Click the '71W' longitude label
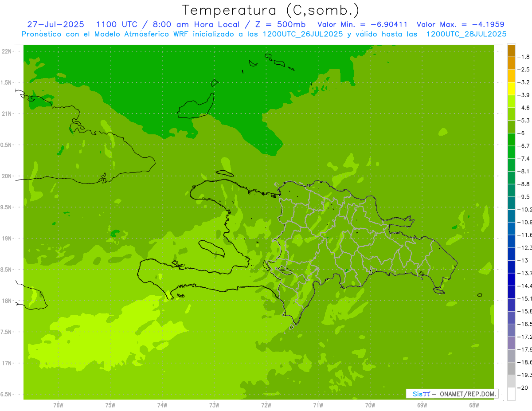532x411 pixels. 318,405
